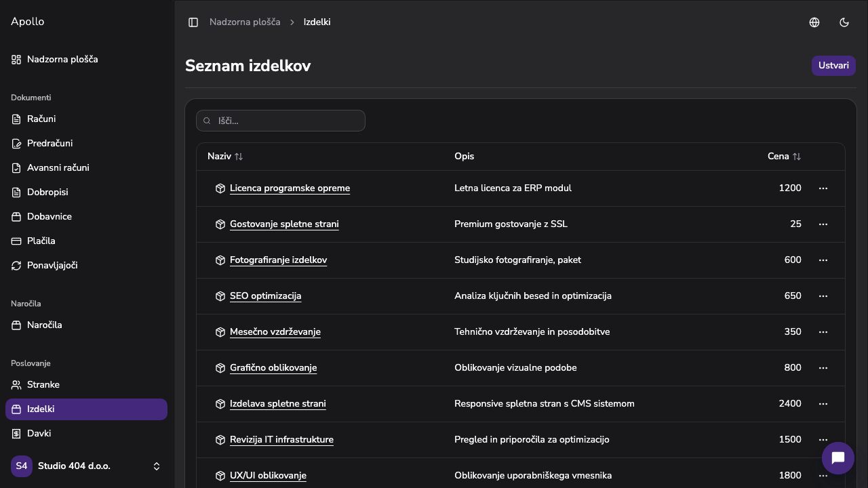Sort the table by Cena column
Viewport: 868px width, 488px height.
(x=785, y=157)
